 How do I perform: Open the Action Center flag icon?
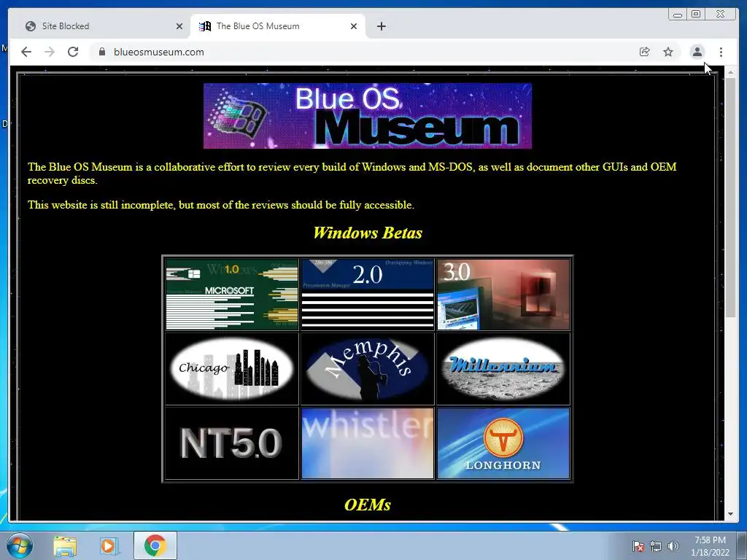pyautogui.click(x=638, y=546)
